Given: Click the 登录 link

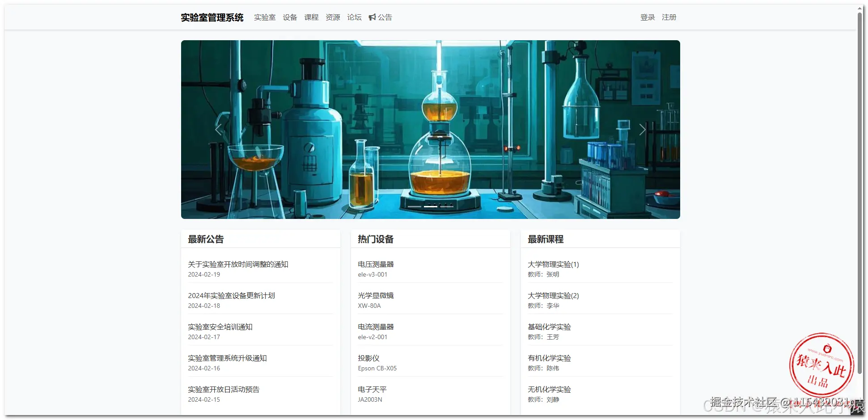Looking at the screenshot, I should pos(647,17).
